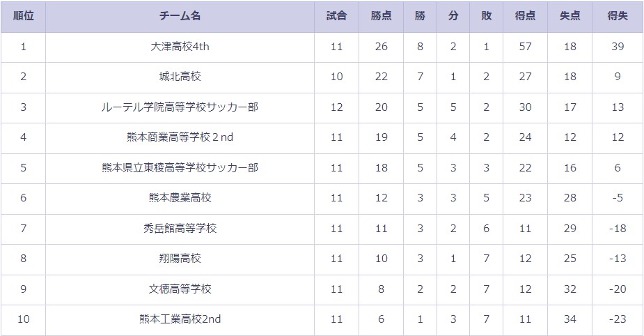This screenshot has width=644, height=336.
Task: Click the チーム名 column header
Action: [x=180, y=16]
